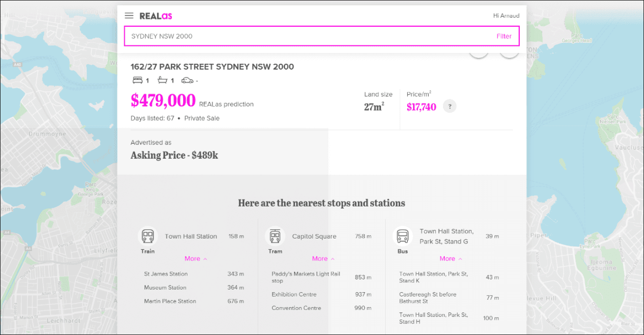
Task: Click the Private Sale label
Action: click(x=202, y=118)
